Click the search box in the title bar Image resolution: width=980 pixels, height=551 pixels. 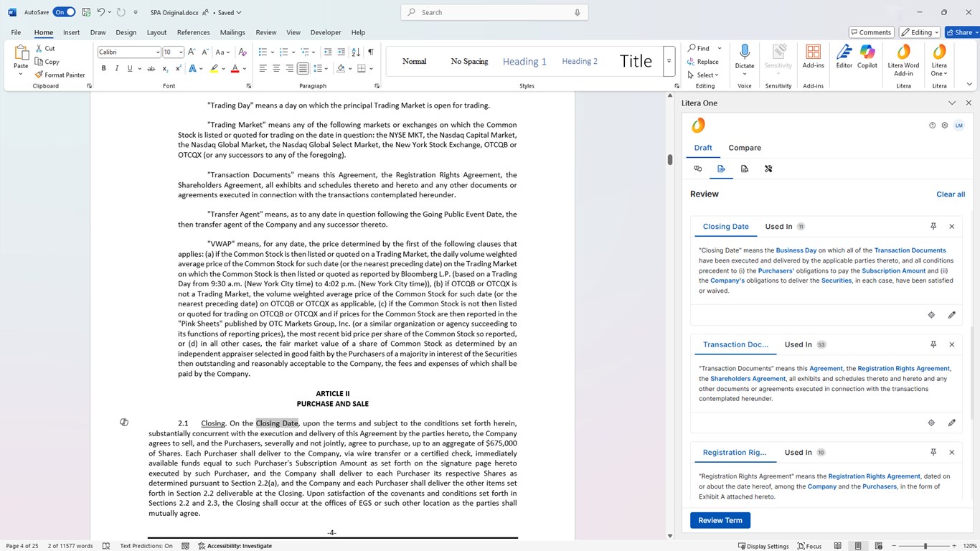(494, 12)
